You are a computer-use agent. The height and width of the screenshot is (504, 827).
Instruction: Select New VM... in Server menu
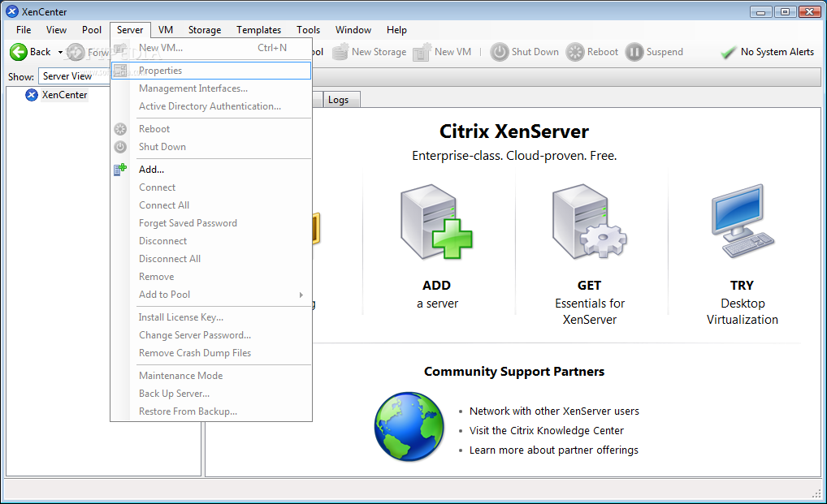point(211,48)
